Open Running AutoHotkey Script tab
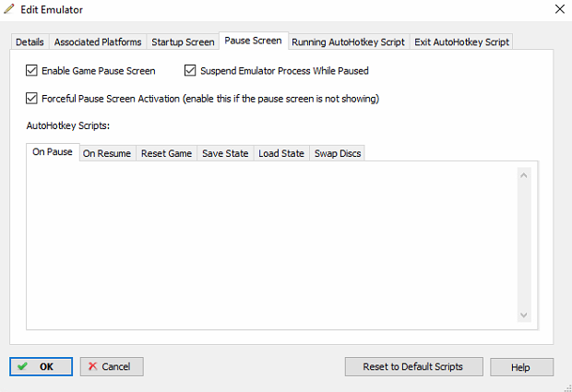572x392 pixels. click(x=349, y=42)
